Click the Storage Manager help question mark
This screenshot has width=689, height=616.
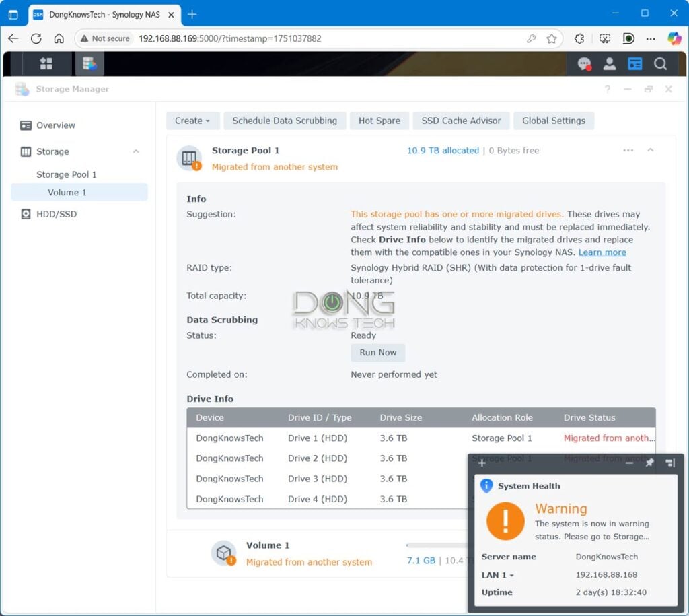(608, 90)
